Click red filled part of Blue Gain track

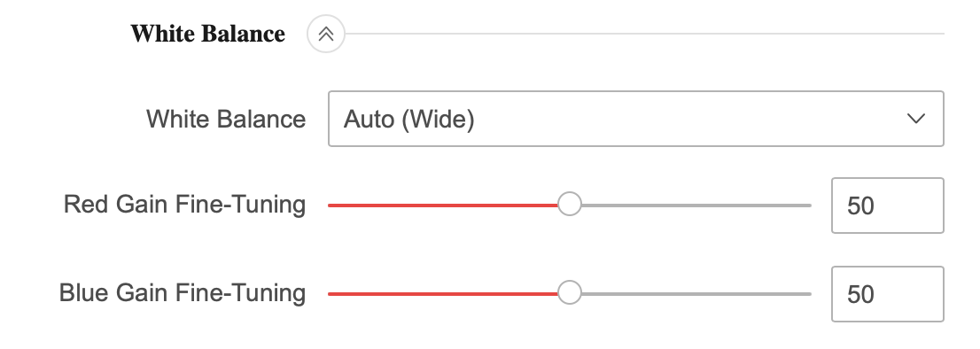tap(442, 293)
